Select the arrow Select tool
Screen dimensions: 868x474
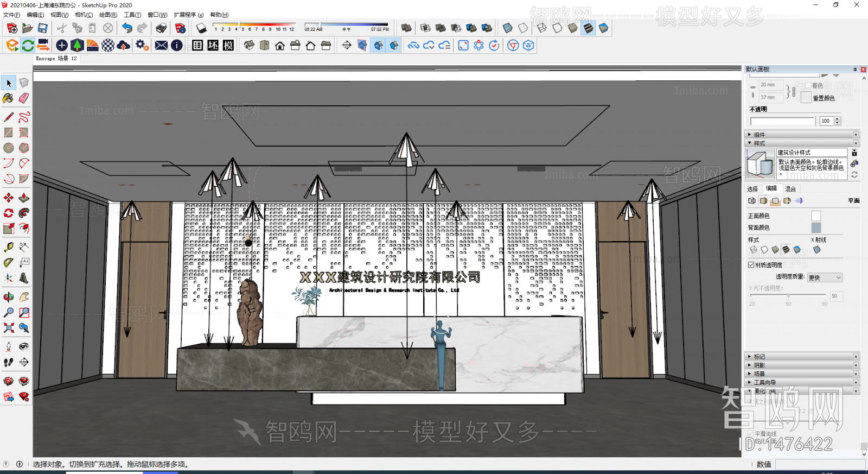pyautogui.click(x=9, y=83)
